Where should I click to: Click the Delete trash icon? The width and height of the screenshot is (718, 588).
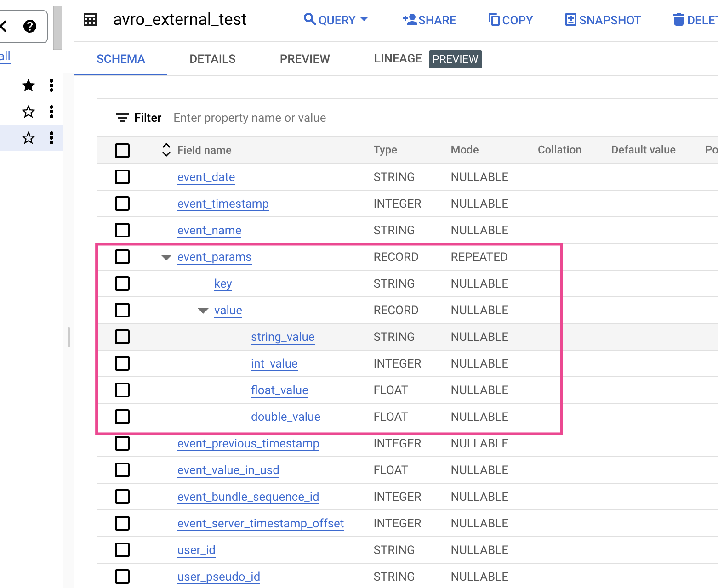click(678, 20)
